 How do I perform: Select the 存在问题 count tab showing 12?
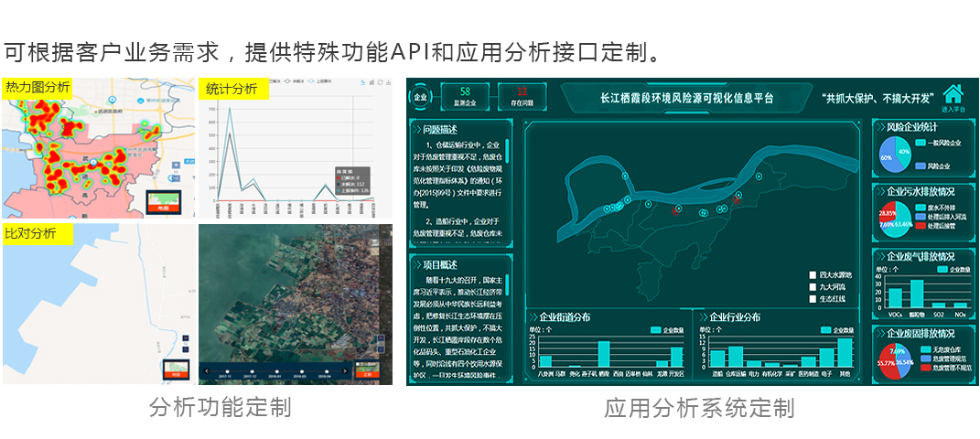click(522, 96)
